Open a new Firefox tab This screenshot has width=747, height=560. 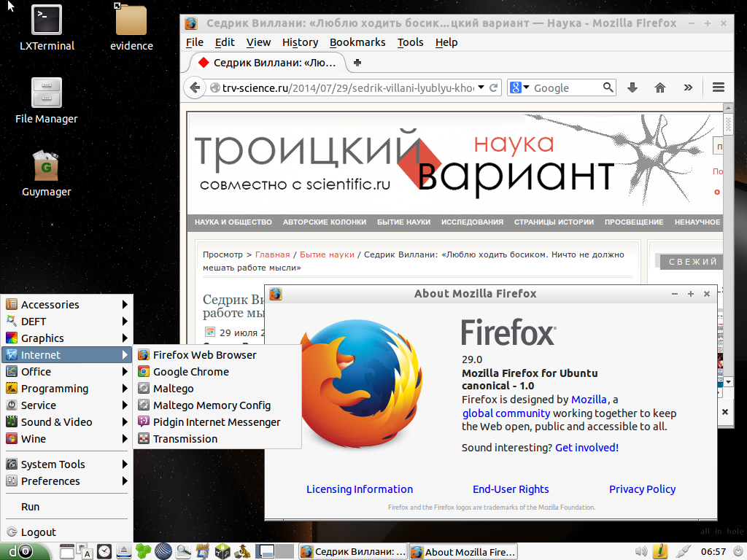[357, 63]
